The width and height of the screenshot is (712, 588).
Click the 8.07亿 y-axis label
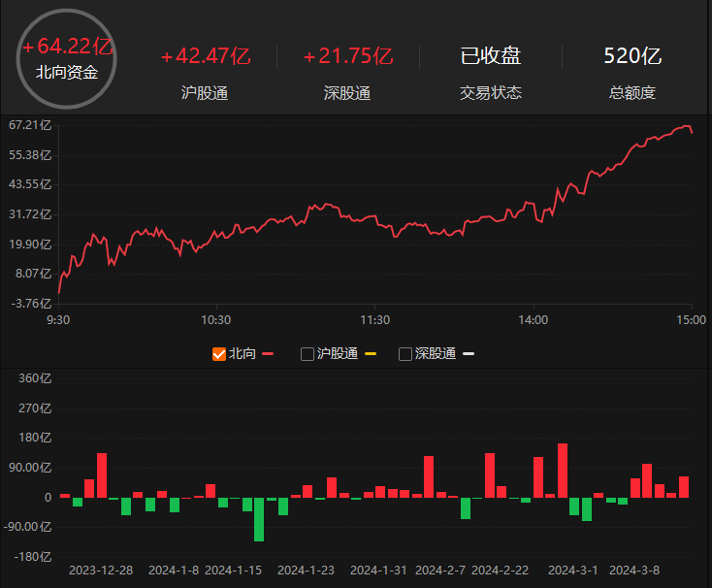click(x=33, y=274)
